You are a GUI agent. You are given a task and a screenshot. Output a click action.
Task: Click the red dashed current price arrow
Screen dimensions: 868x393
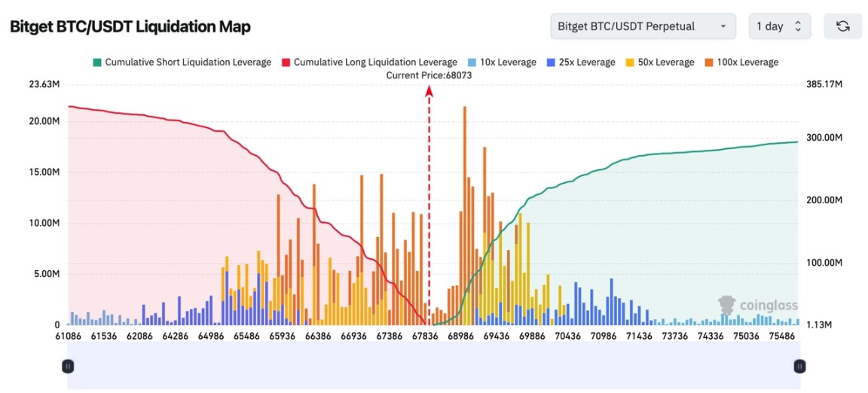(429, 92)
